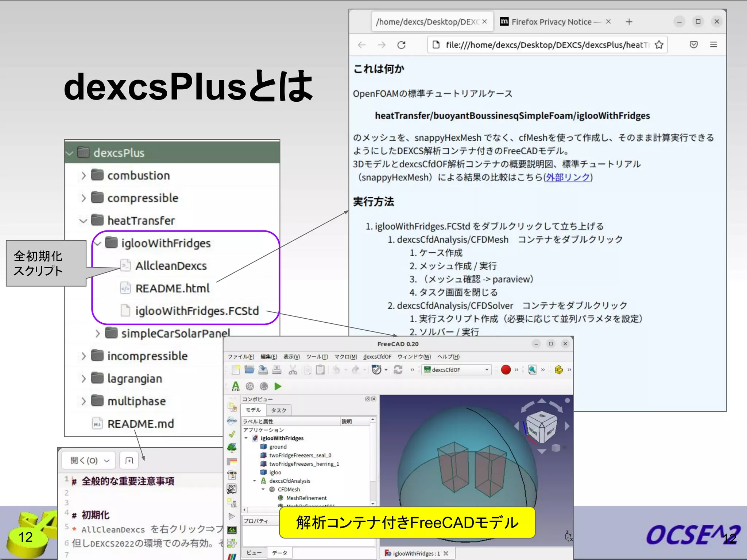Click the plot monitor icon in side toolbar
Screen dimensions: 747x560
coord(232,530)
